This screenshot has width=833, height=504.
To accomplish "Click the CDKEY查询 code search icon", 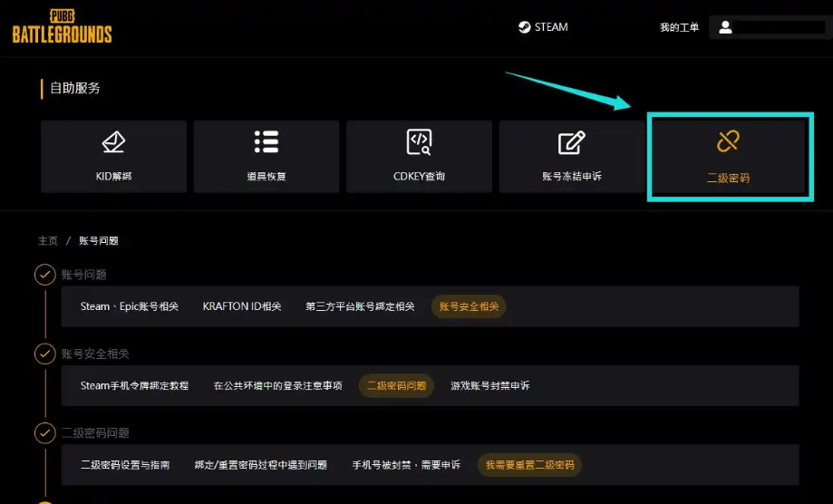I will [419, 142].
